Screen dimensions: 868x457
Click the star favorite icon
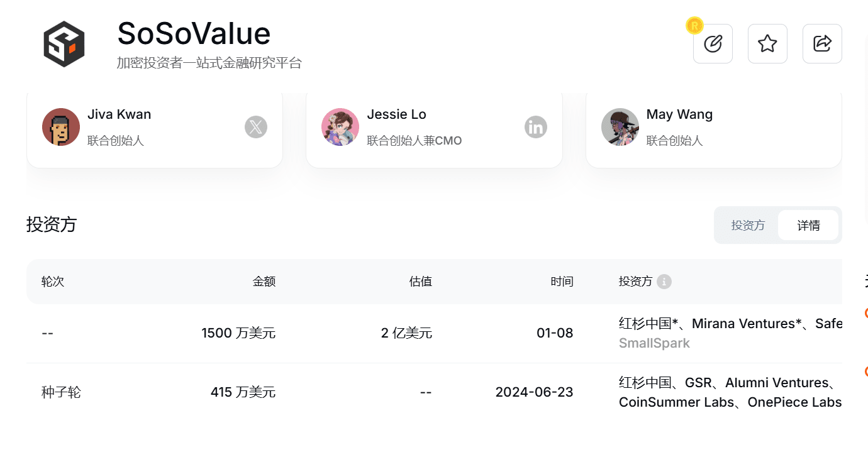[767, 43]
